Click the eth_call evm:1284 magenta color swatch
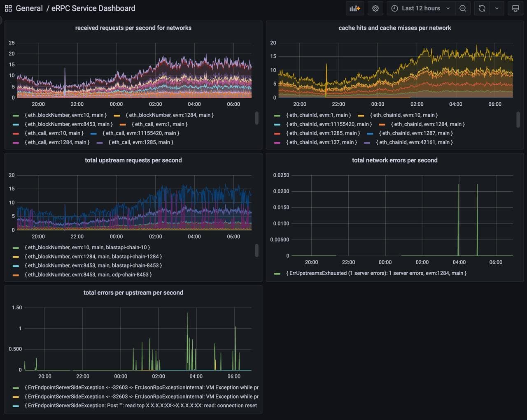Screen dimensions: 527x420 tap(16, 143)
